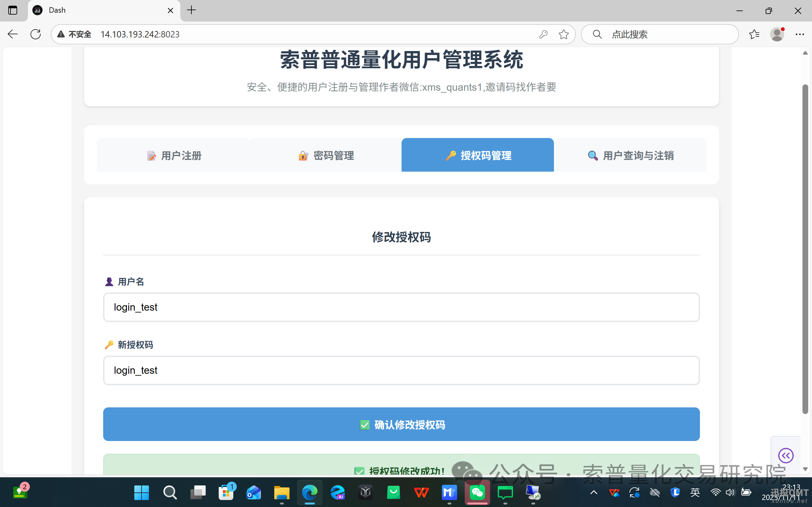Click the reload page icon in browser toolbar

point(36,34)
